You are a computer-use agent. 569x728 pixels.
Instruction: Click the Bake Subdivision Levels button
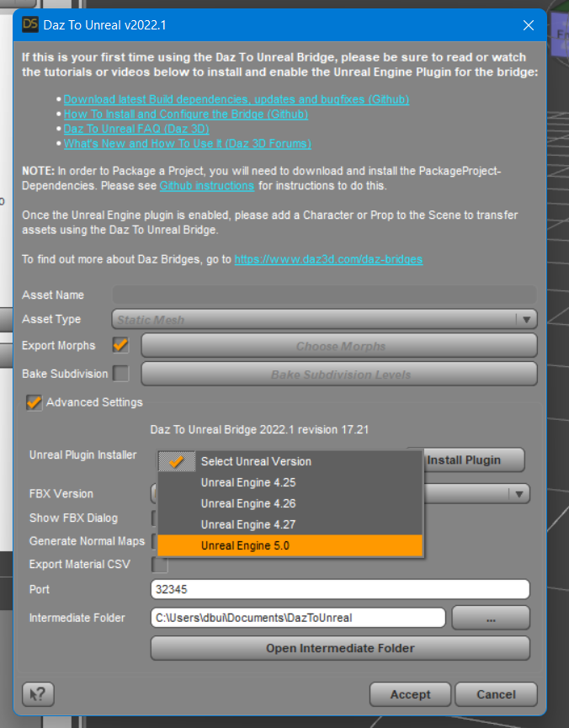[339, 375]
